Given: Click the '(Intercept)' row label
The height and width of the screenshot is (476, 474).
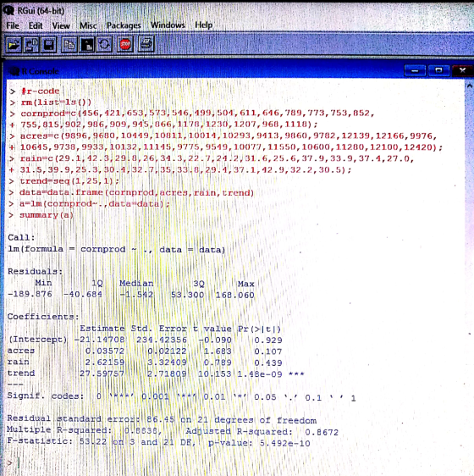Looking at the screenshot, I should tap(37, 340).
